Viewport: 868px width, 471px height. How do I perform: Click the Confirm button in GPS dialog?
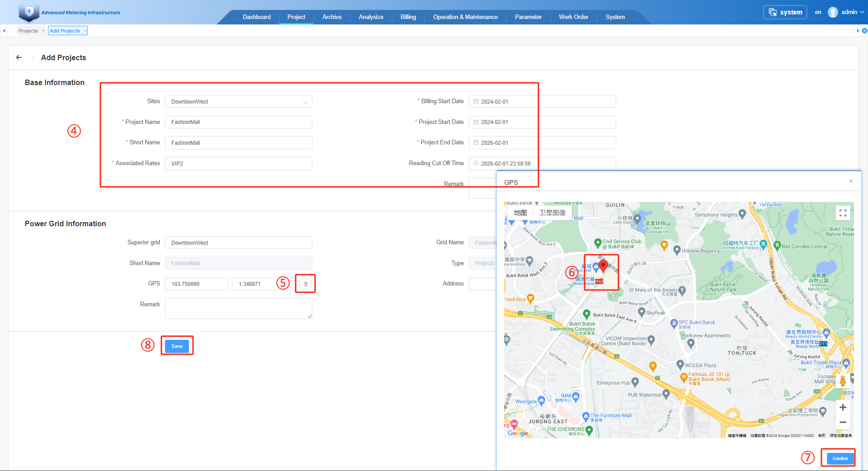click(x=840, y=458)
